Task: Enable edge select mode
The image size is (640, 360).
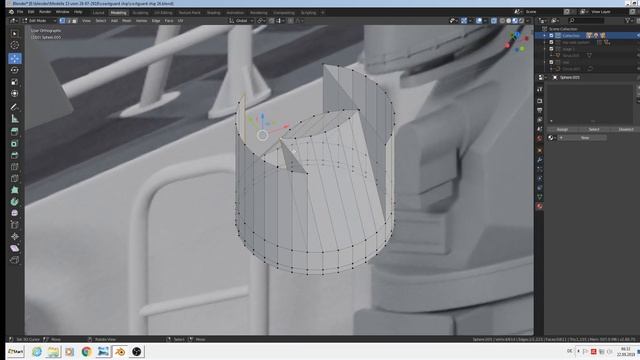Action: 69,20
